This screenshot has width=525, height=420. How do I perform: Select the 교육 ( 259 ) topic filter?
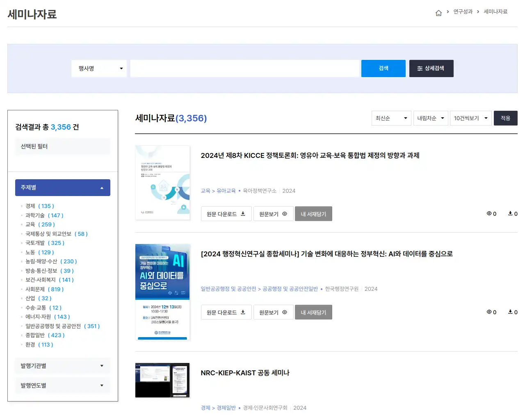[x=39, y=224]
